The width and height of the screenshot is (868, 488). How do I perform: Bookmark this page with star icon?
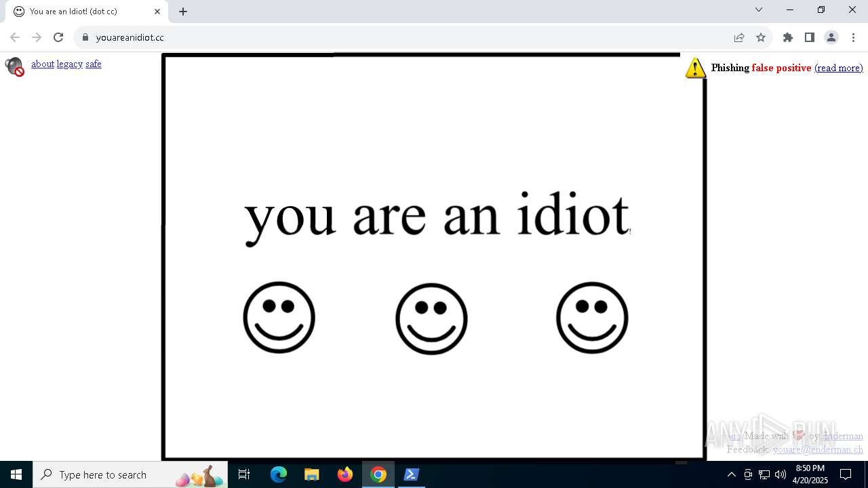point(761,37)
